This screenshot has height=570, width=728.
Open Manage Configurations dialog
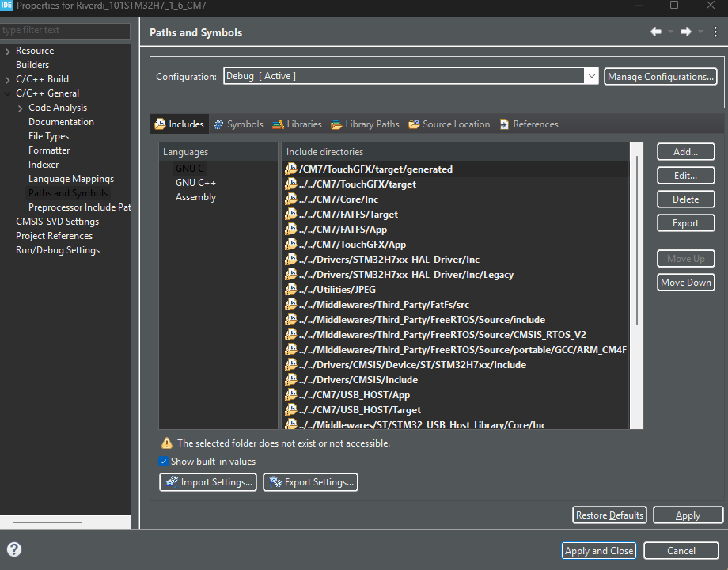point(664,76)
